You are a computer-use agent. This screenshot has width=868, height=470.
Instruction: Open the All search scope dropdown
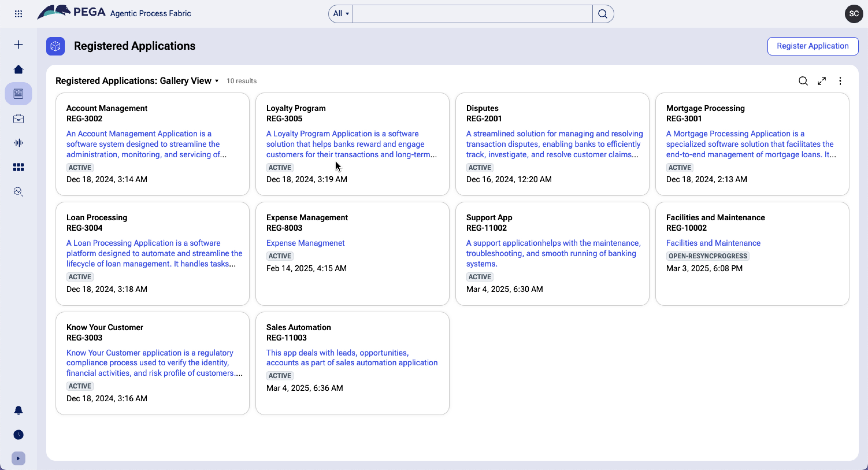341,14
